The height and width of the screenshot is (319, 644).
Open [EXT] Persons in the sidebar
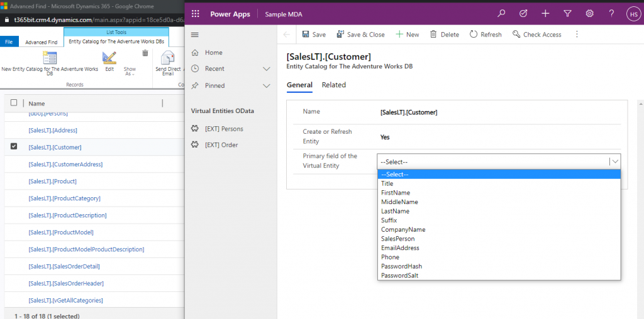click(x=224, y=129)
